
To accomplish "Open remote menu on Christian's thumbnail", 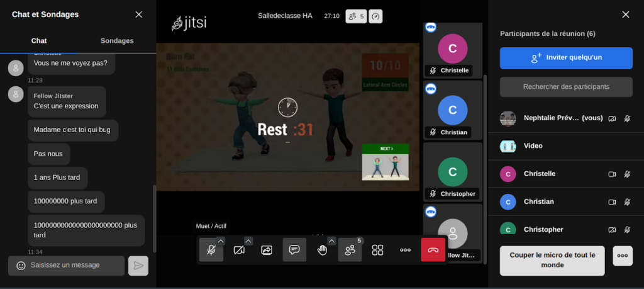I will 430,88.
